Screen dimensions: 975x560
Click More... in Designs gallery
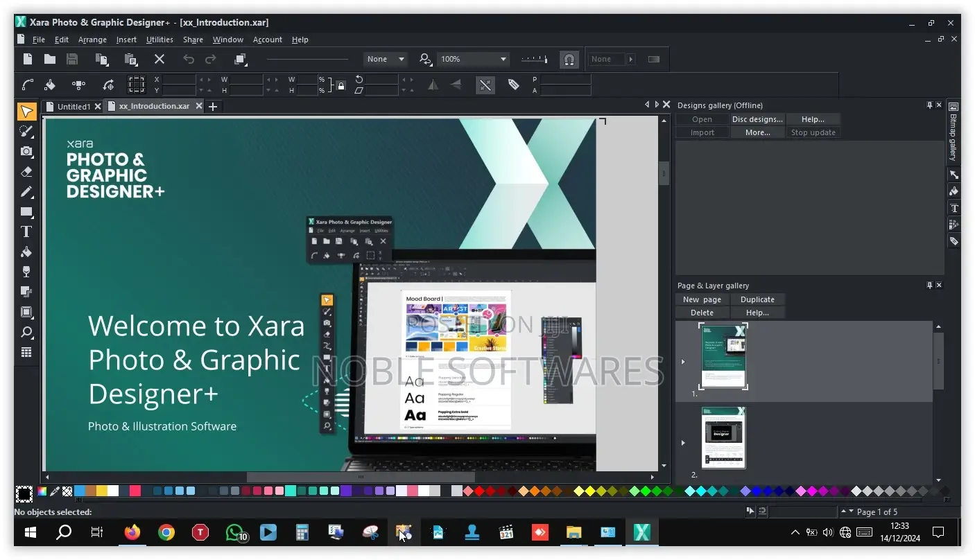(x=757, y=132)
